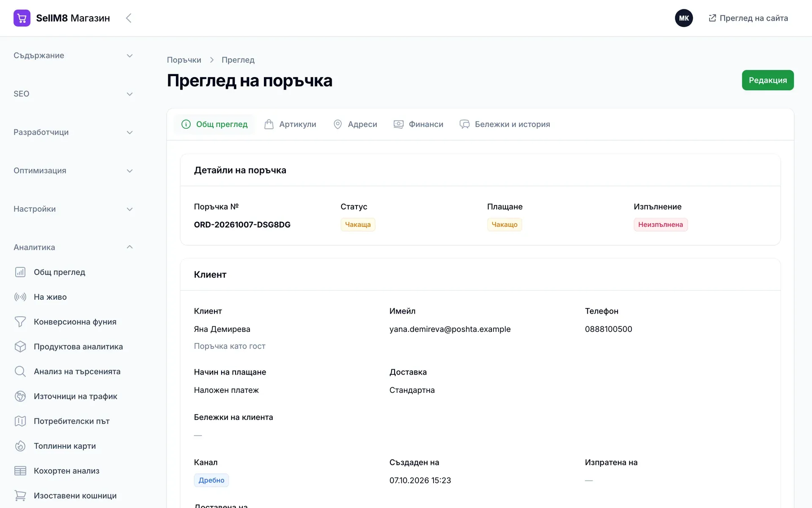The width and height of the screenshot is (812, 508).
Task: Click the bag icon on Артикули tab
Action: click(x=269, y=124)
